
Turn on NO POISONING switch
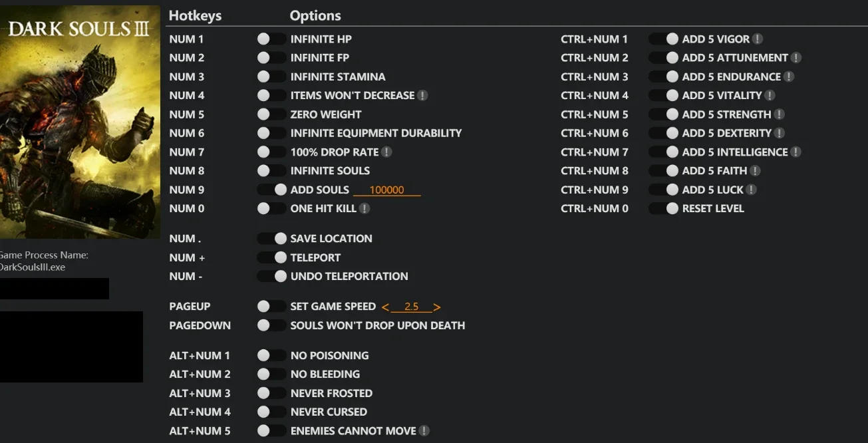(x=271, y=356)
